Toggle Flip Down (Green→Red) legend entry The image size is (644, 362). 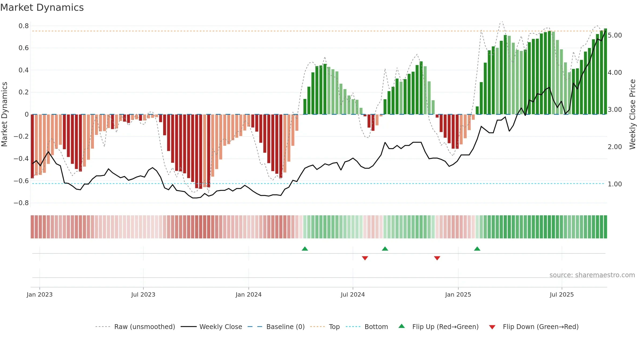[534, 327]
